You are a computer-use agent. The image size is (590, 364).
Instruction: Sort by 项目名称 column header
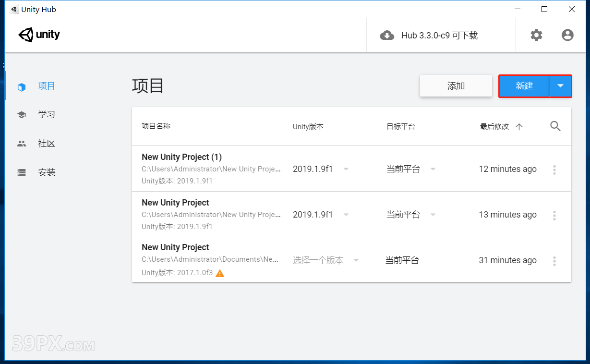tap(156, 126)
